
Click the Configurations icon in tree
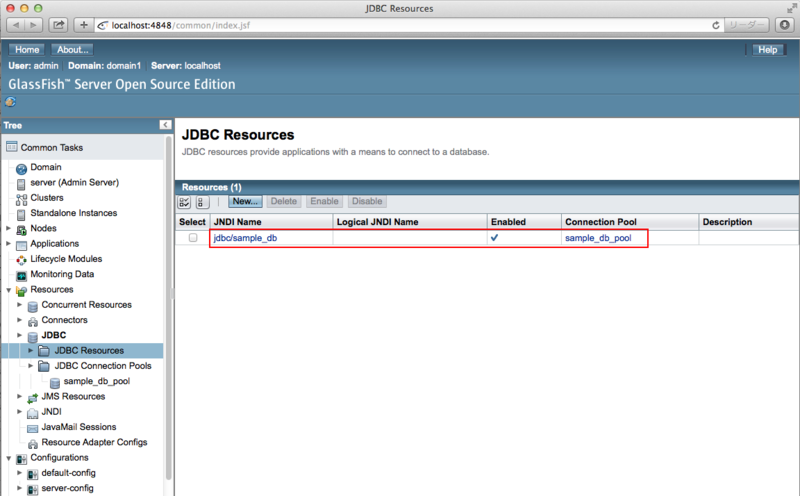[21, 459]
